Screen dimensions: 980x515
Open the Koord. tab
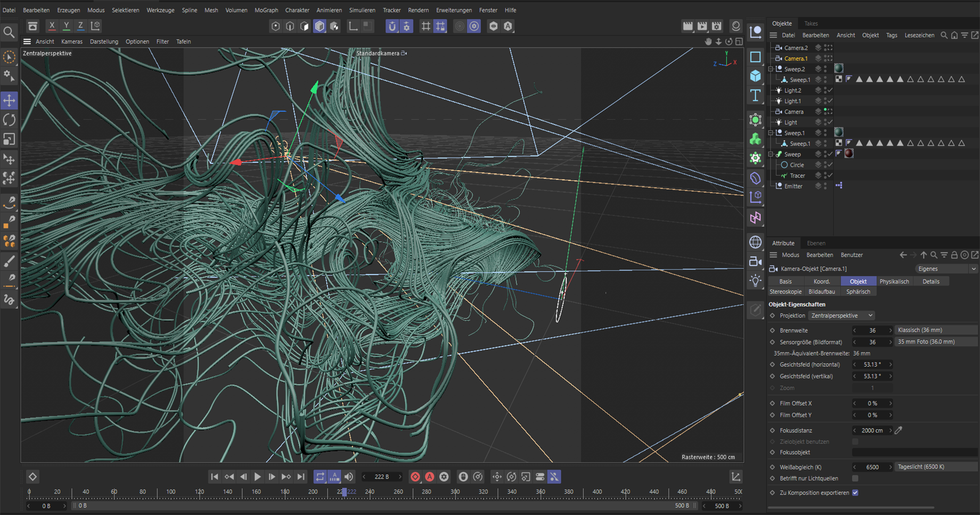pos(821,282)
